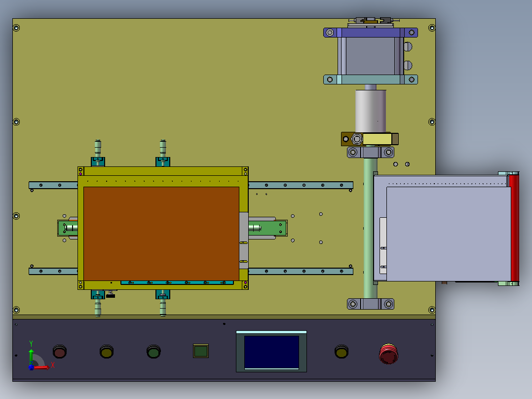Select the grey motor housing body
The width and height of the screenshot is (532, 399).
point(371,56)
